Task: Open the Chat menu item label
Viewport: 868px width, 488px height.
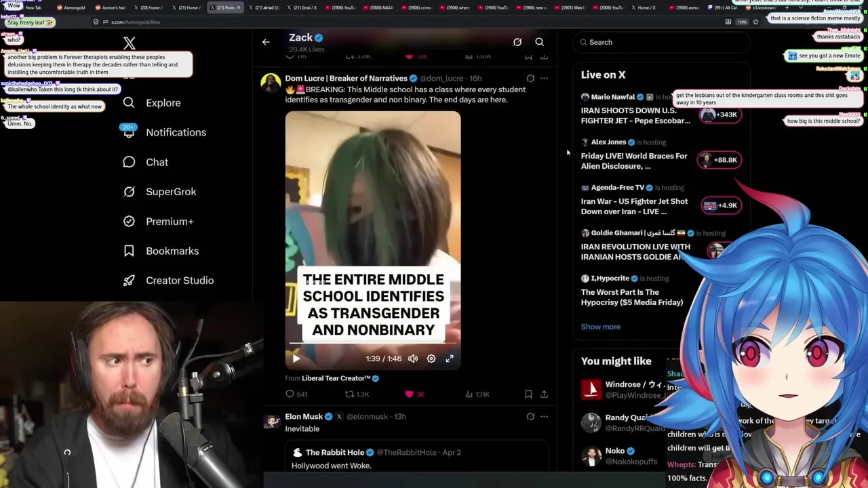Action: point(157,162)
